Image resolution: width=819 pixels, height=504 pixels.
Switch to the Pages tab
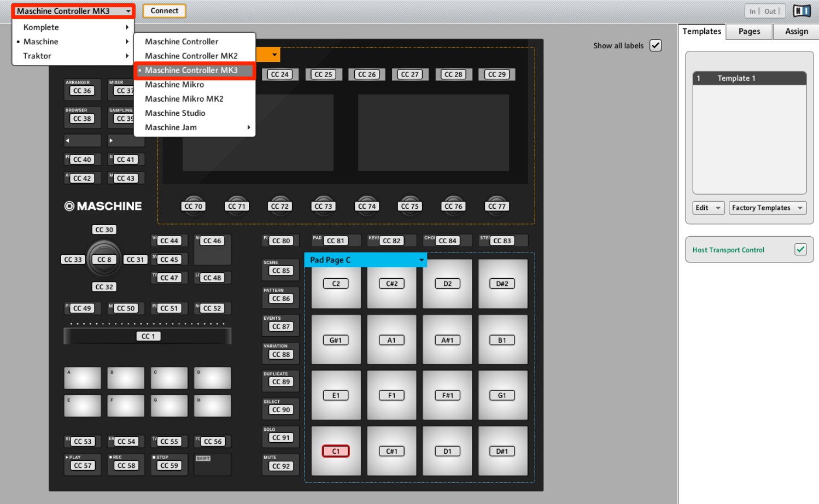(x=749, y=32)
